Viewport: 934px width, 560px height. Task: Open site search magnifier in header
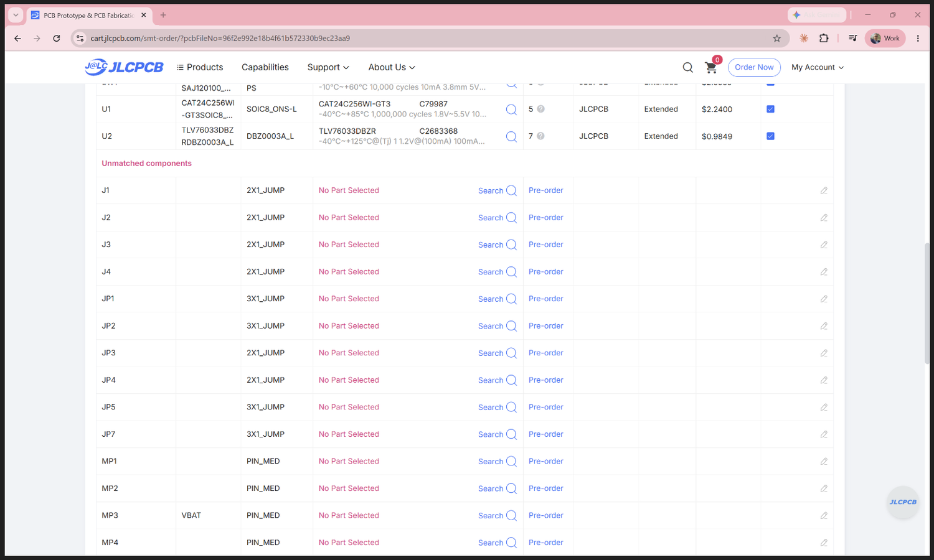(x=687, y=67)
